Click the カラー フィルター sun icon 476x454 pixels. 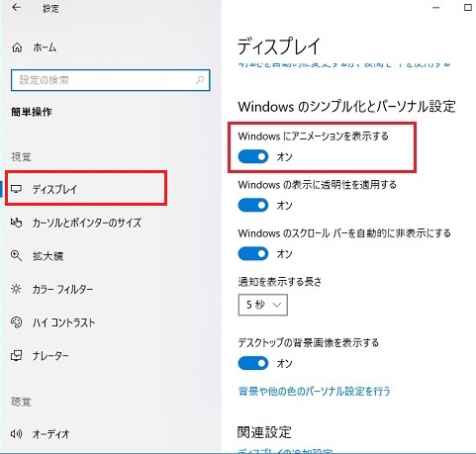pos(16,289)
